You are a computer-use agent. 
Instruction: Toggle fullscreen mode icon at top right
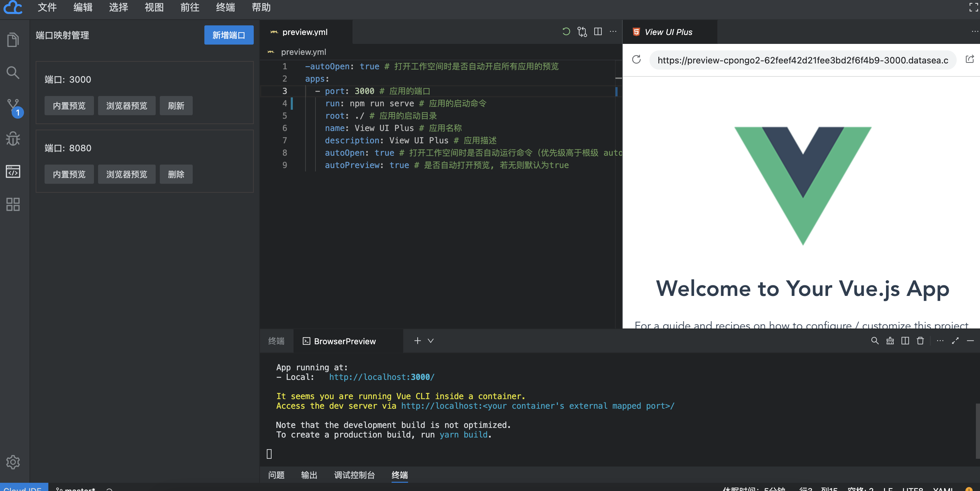[973, 7]
